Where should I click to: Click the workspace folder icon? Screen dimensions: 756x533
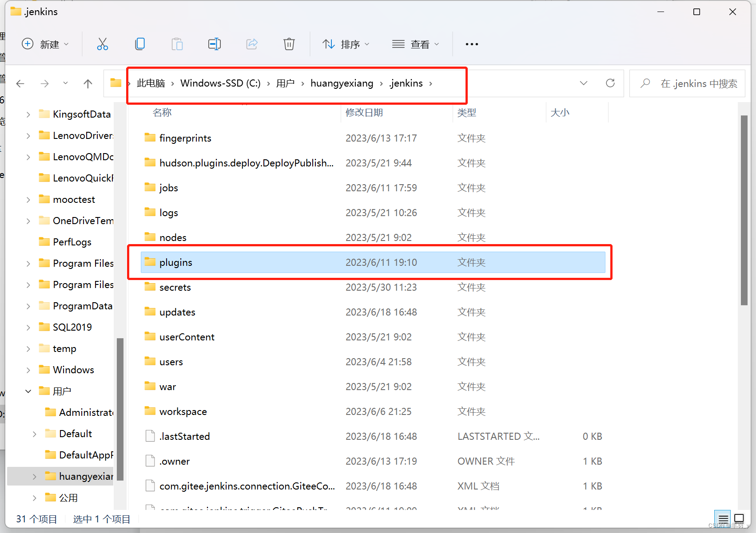pos(150,411)
